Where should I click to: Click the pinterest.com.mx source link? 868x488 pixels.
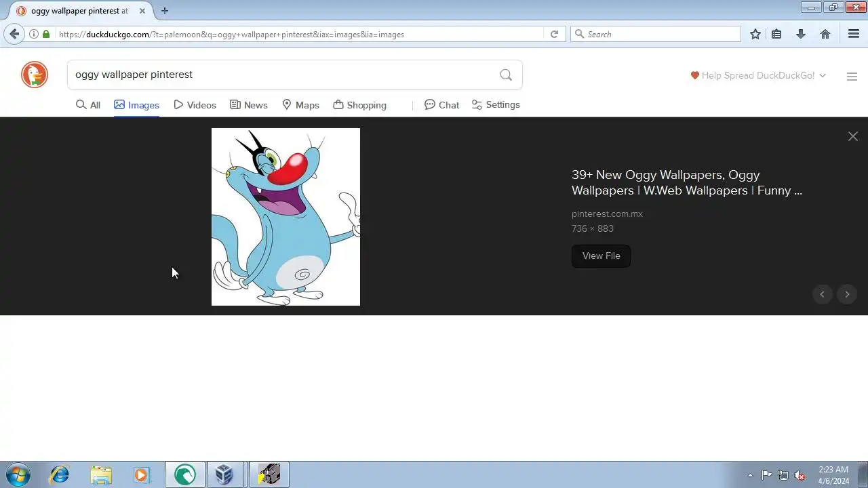607,213
